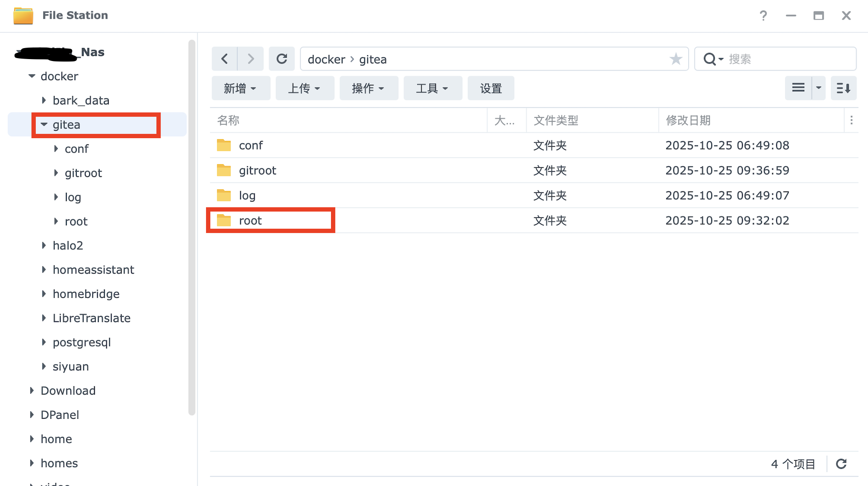Open the column options three-dot menu
868x486 pixels.
851,121
